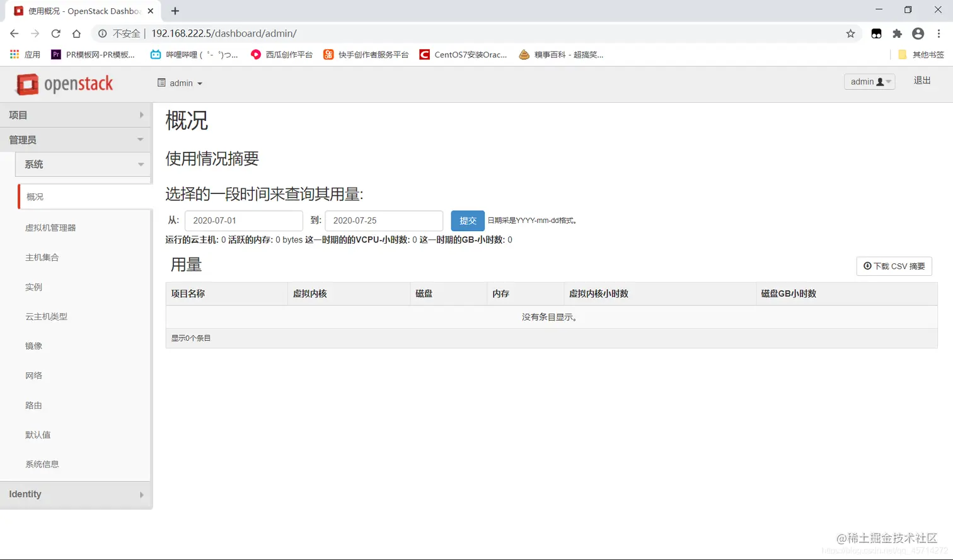
Task: Switch to the 使用概况 browser tab
Action: [x=76, y=10]
